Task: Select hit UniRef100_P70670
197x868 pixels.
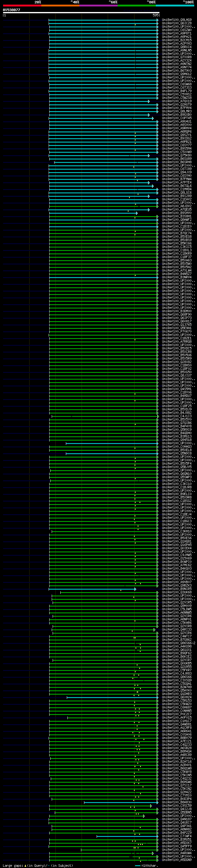Action: [177, 332]
